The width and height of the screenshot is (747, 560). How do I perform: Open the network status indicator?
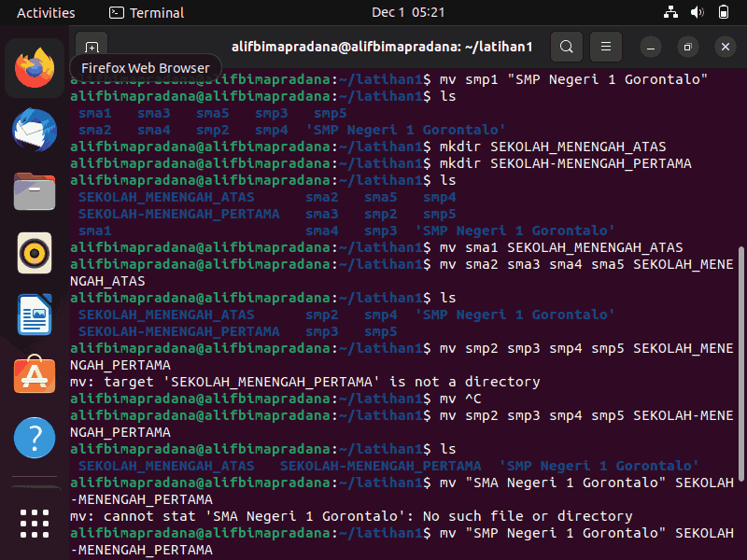click(x=670, y=12)
